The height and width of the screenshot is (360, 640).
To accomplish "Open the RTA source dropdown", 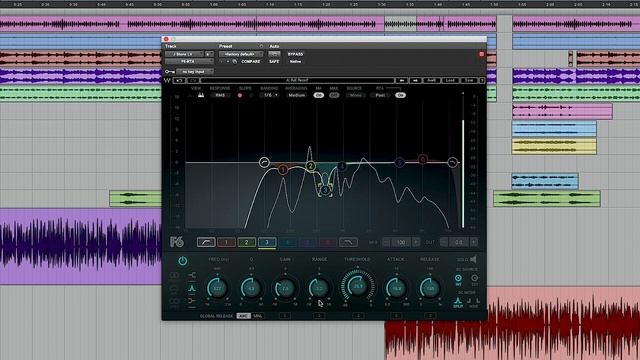I will click(x=355, y=95).
